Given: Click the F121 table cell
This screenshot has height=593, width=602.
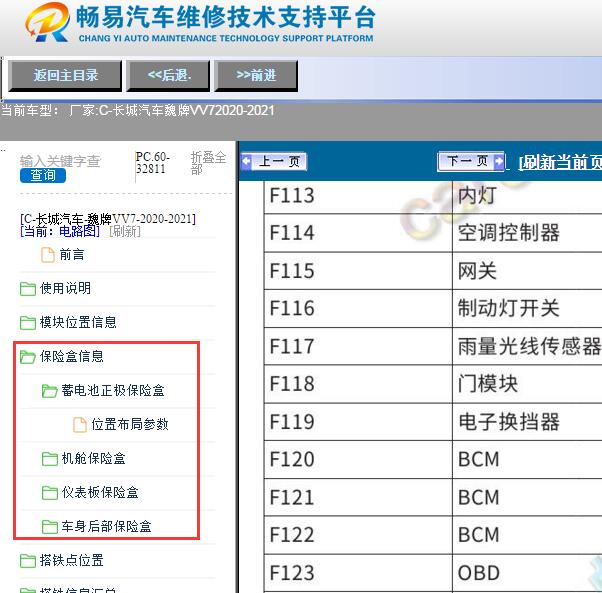Looking at the screenshot, I should pos(358,497).
